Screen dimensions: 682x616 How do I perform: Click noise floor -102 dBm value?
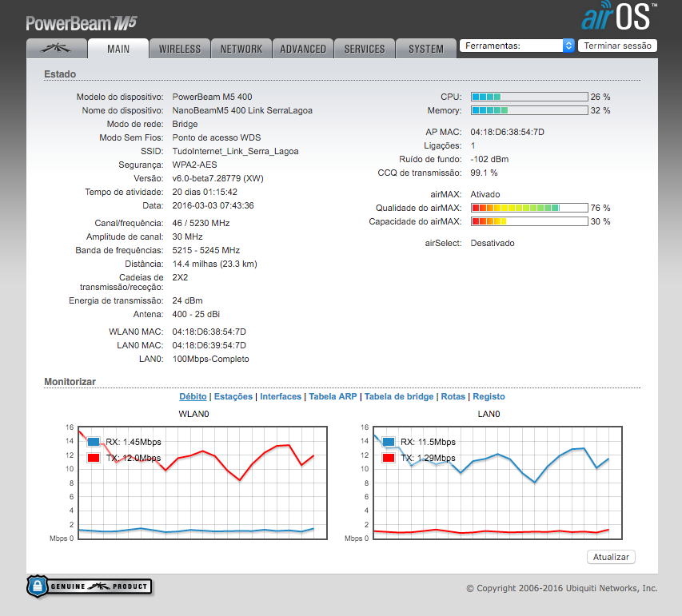tap(489, 159)
